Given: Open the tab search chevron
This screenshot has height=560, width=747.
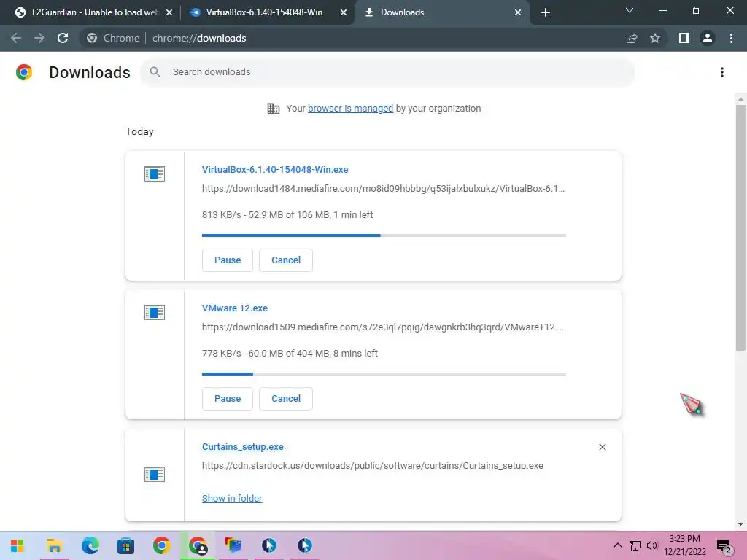Looking at the screenshot, I should [630, 10].
